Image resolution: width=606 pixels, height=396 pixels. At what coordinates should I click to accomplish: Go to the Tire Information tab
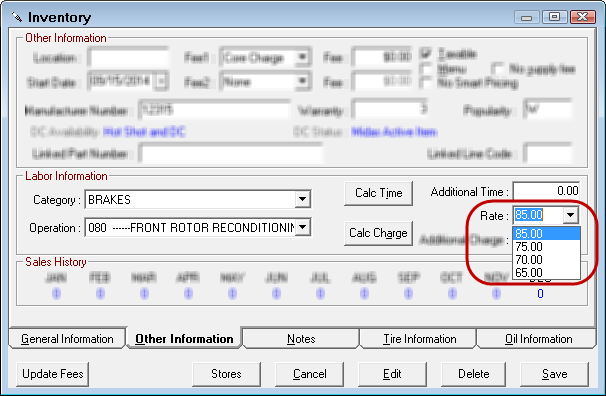[419, 339]
